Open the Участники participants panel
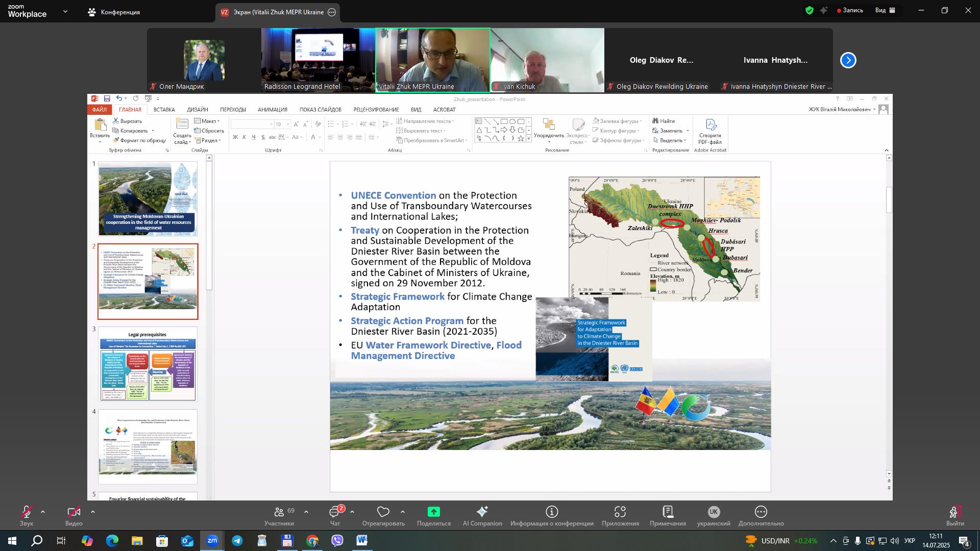Screen dimensions: 980x551 click(x=279, y=515)
